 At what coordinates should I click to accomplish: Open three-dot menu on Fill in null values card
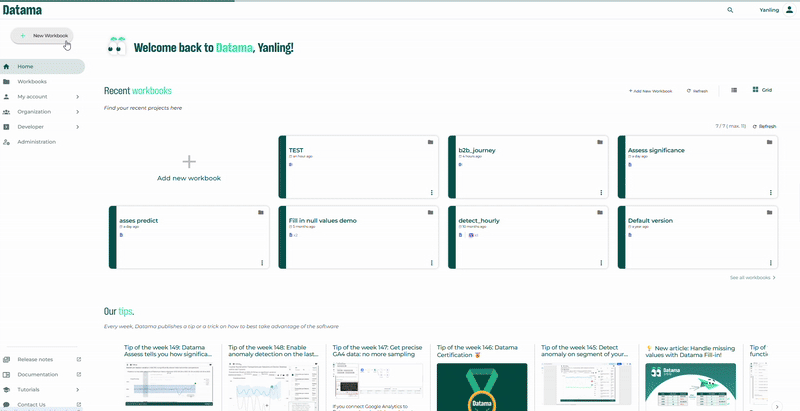click(x=432, y=263)
